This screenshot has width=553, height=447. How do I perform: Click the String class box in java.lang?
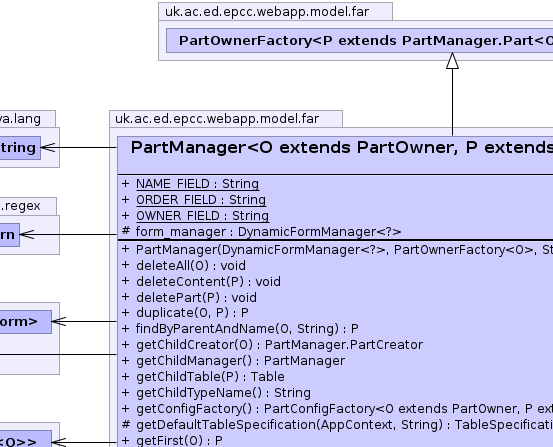[20, 148]
